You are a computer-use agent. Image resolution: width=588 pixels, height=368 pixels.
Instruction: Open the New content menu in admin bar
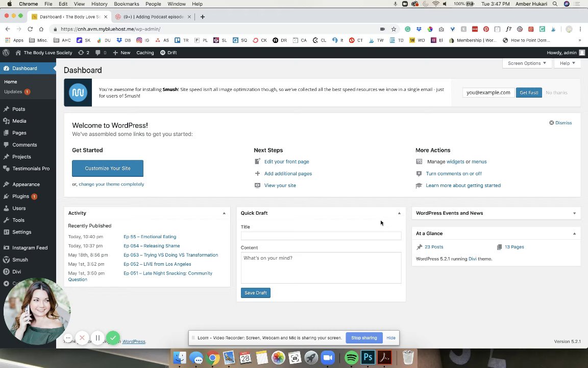tap(121, 53)
